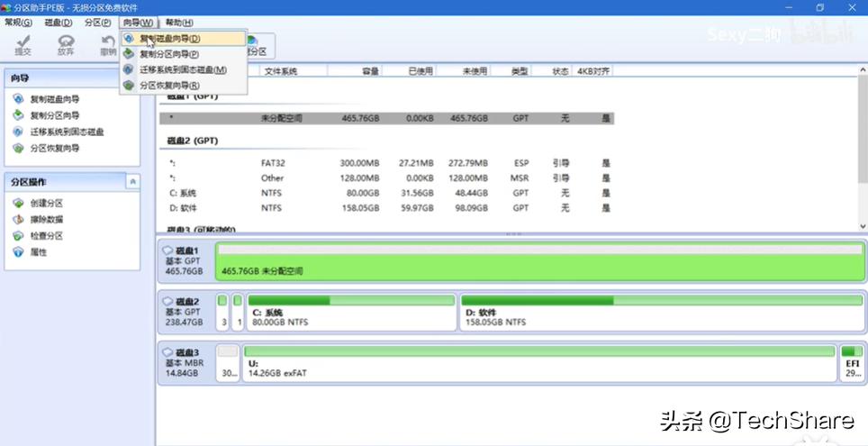Click the 容量 column header
The image size is (868, 446).
[355, 71]
